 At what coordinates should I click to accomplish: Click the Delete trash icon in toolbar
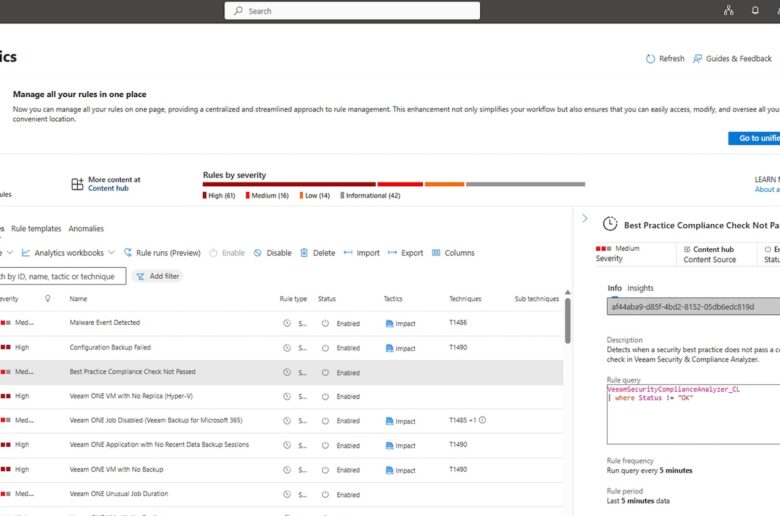(x=304, y=253)
